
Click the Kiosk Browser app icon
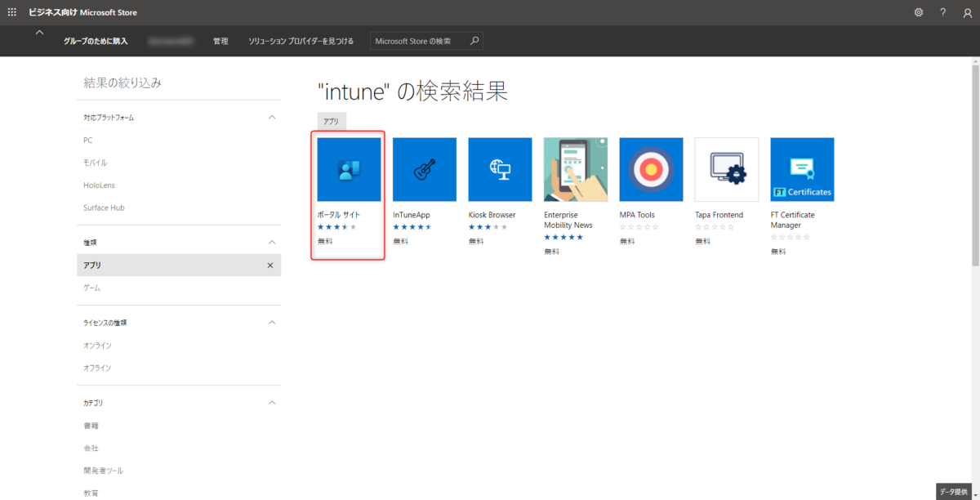coord(500,169)
